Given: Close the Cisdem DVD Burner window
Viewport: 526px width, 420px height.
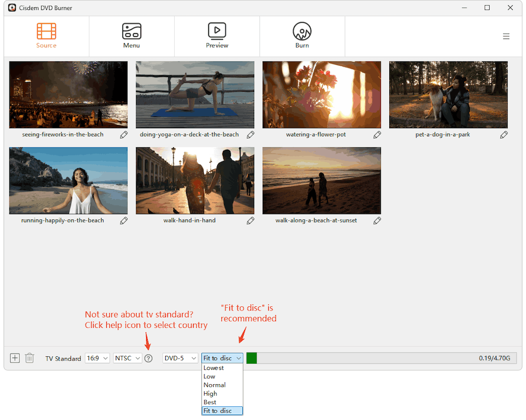Looking at the screenshot, I should [510, 7].
